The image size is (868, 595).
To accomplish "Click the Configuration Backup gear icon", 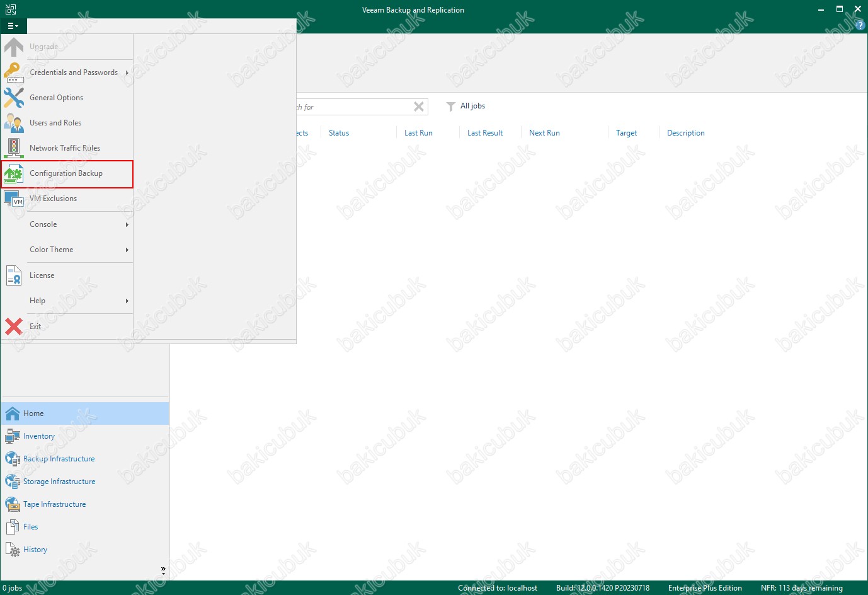I will click(x=14, y=173).
